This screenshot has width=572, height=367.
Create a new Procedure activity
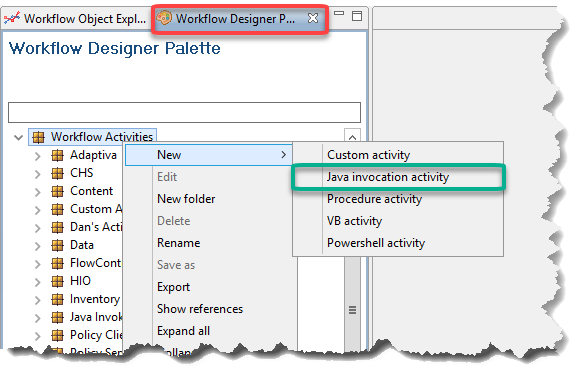tap(374, 199)
